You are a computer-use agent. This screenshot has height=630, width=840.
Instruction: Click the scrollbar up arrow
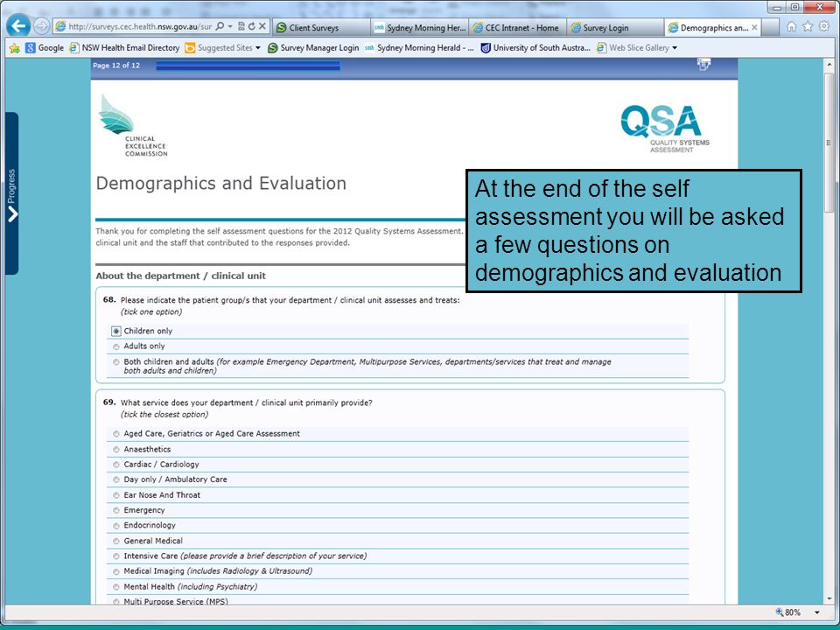pos(829,64)
